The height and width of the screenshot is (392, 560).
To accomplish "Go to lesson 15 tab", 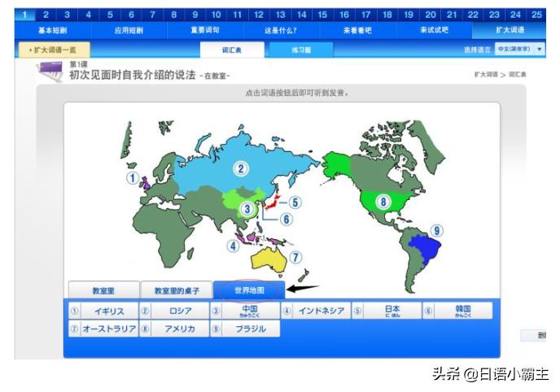I will click(322, 15).
